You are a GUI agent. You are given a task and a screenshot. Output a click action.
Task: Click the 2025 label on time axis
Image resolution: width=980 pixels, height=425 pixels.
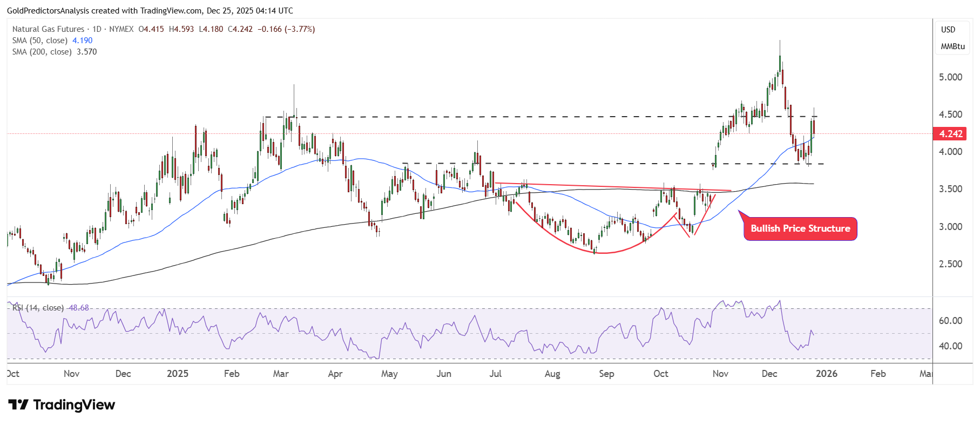(x=178, y=374)
